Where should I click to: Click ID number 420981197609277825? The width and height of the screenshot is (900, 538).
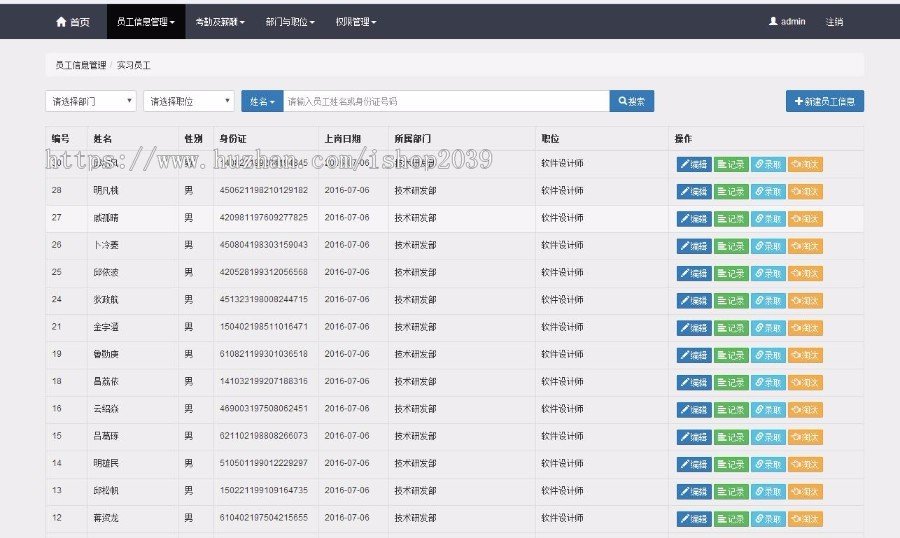263,218
